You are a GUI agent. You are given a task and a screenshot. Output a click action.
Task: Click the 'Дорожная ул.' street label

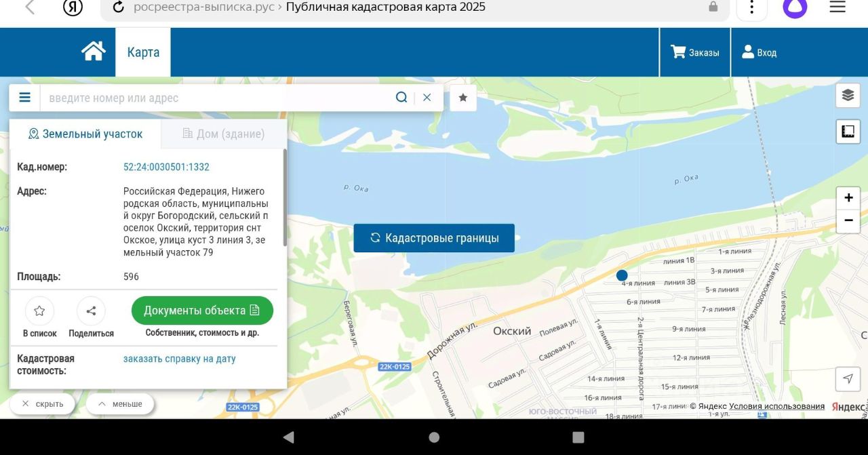click(x=452, y=341)
